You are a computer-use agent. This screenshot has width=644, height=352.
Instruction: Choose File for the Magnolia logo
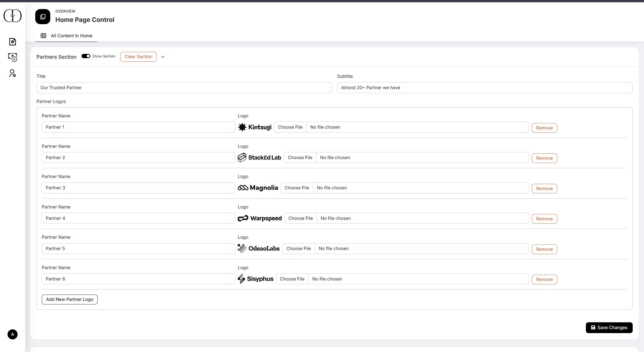(297, 188)
